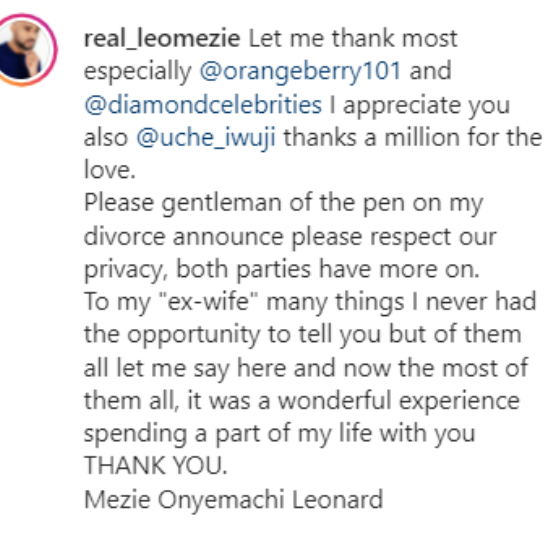The width and height of the screenshot is (552, 539).
Task: Click the words "I appreciate you"
Action: (420, 106)
